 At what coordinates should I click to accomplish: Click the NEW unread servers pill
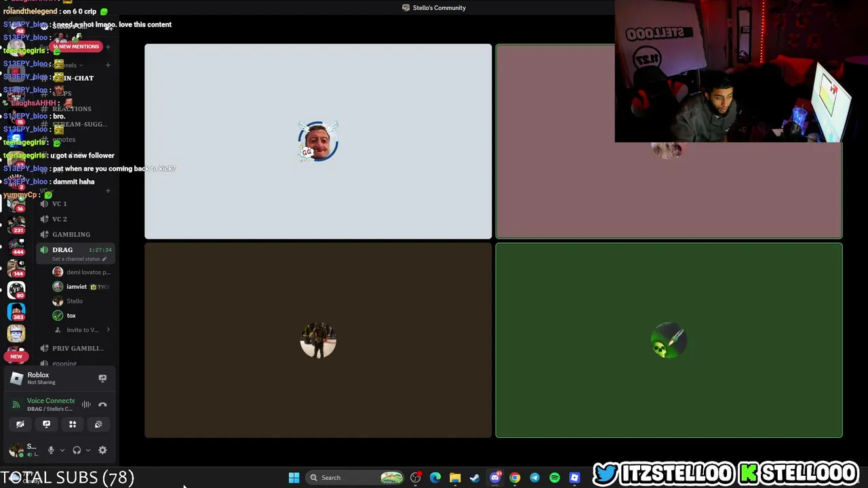[x=16, y=356]
